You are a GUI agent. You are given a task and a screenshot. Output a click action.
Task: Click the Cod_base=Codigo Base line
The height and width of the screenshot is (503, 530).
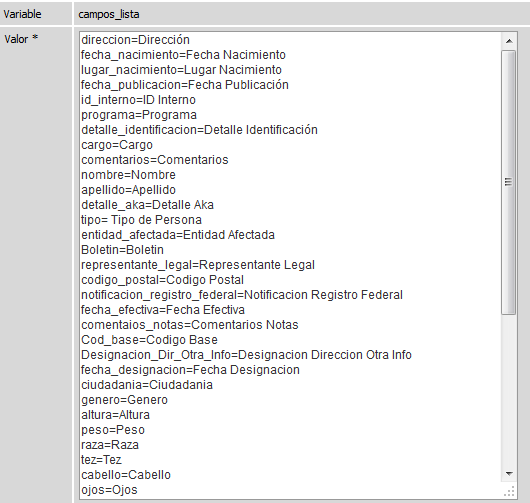pyautogui.click(x=149, y=340)
